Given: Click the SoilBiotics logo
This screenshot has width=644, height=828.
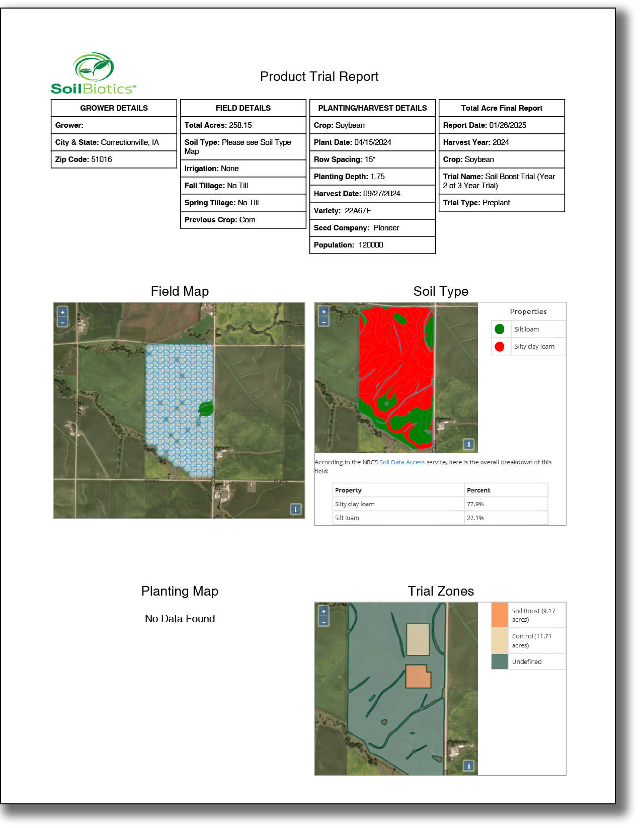Looking at the screenshot, I should point(94,73).
